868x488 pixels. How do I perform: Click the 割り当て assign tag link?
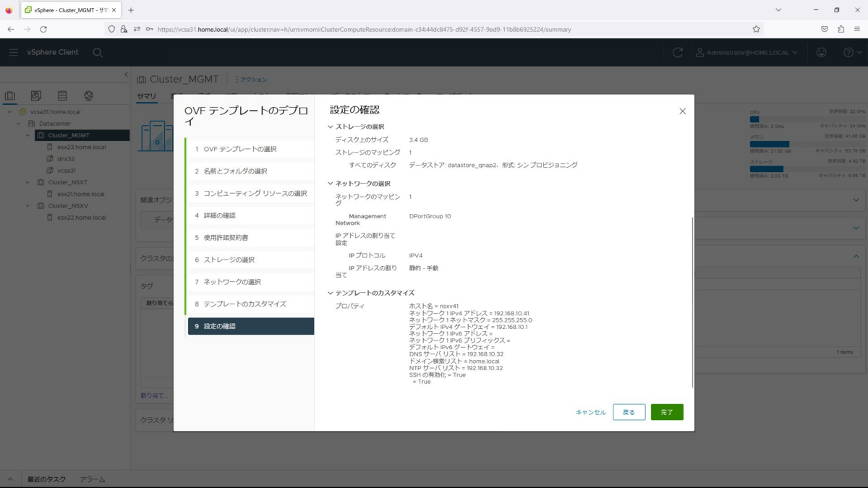click(x=153, y=395)
